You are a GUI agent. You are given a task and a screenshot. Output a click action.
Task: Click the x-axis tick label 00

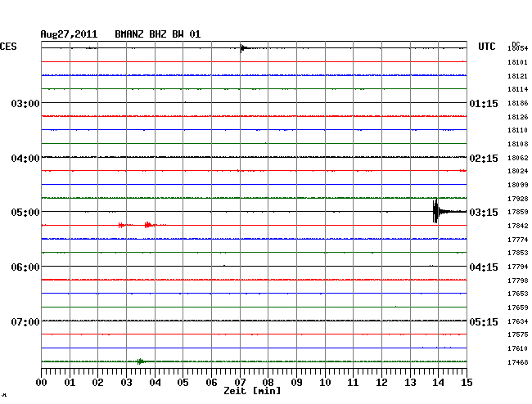41,383
